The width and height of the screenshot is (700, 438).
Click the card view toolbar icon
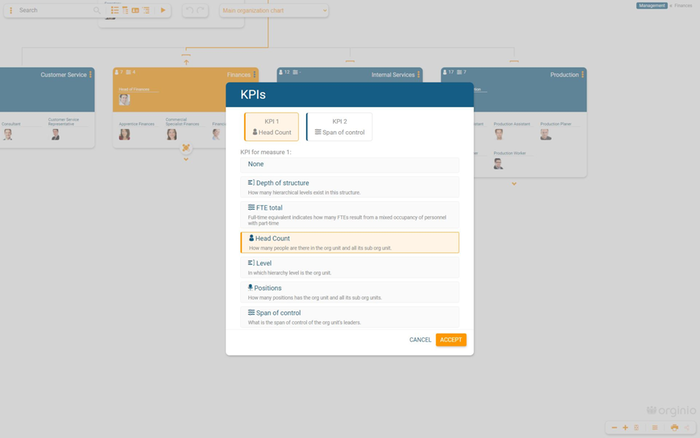(x=135, y=10)
